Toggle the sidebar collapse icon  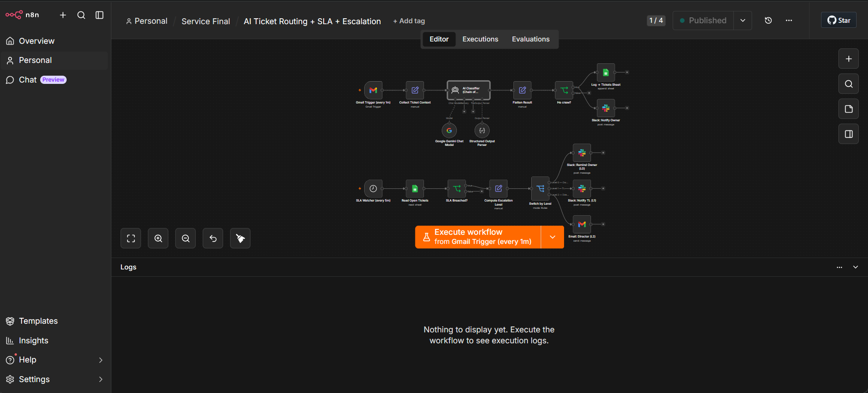point(99,15)
